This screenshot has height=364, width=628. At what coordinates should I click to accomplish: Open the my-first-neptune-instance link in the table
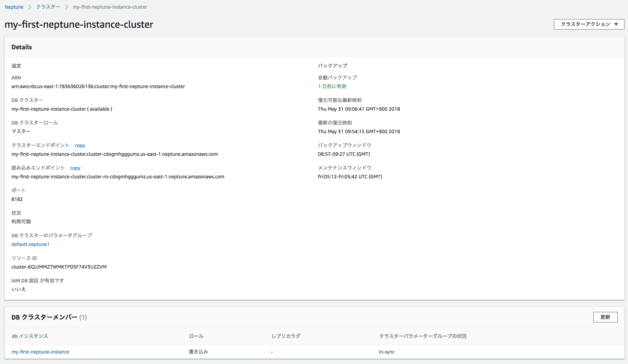pos(40,352)
